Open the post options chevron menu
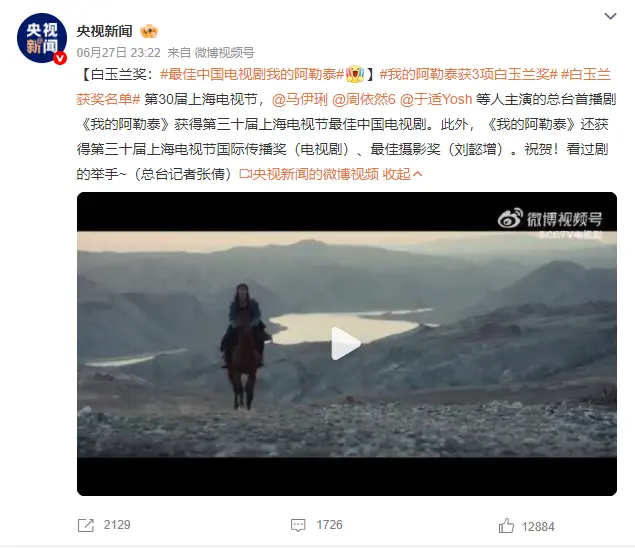635x548 pixels. click(x=610, y=16)
